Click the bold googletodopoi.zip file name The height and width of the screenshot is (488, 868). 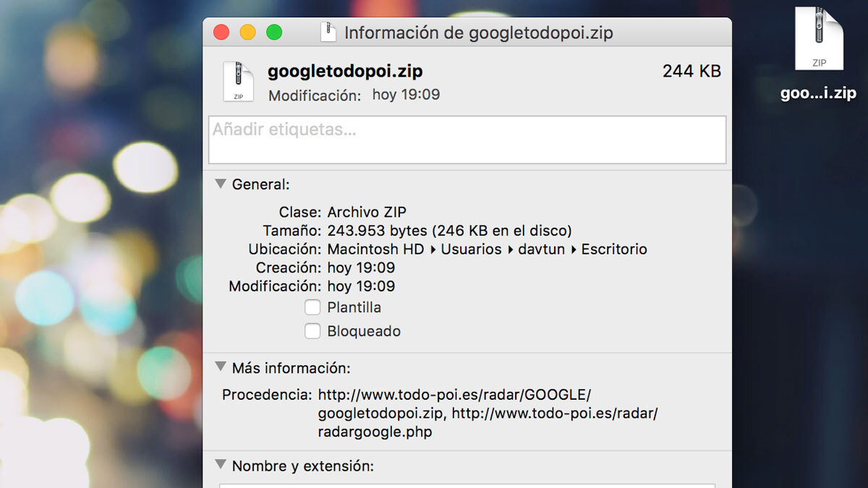pyautogui.click(x=345, y=72)
